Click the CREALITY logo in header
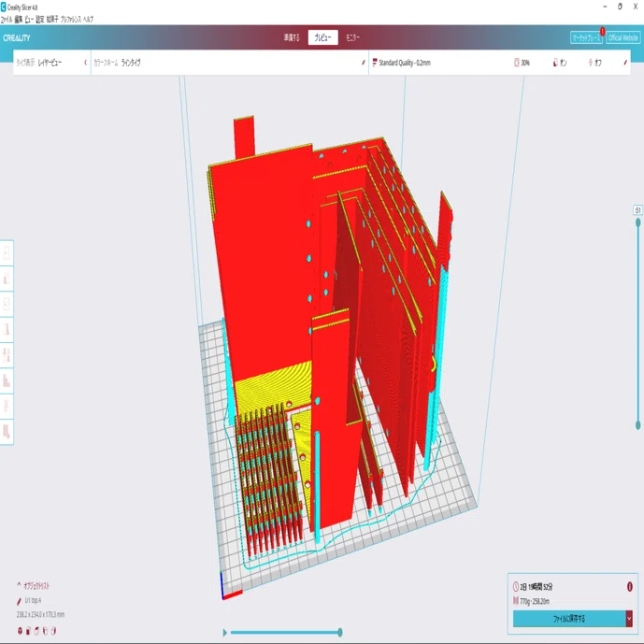 [17, 37]
